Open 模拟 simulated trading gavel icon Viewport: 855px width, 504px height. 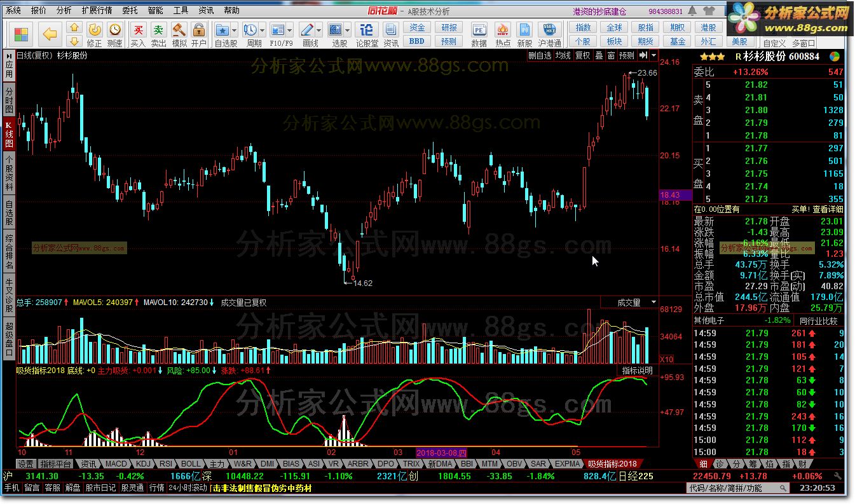pyautogui.click(x=179, y=30)
